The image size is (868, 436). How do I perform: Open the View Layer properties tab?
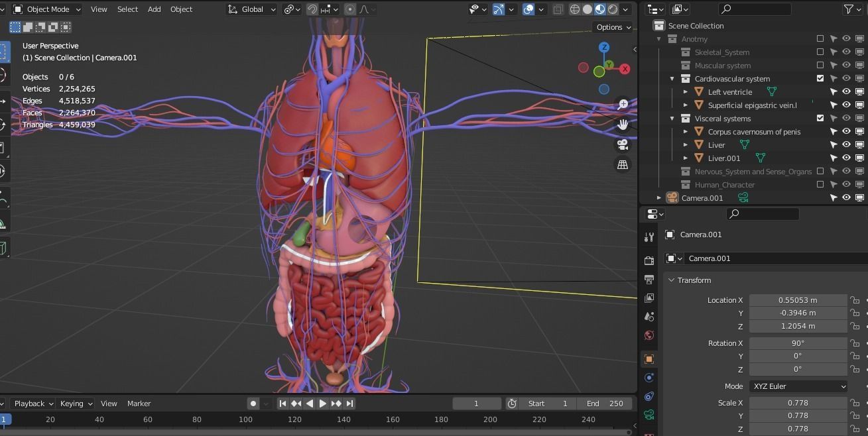[x=649, y=298]
